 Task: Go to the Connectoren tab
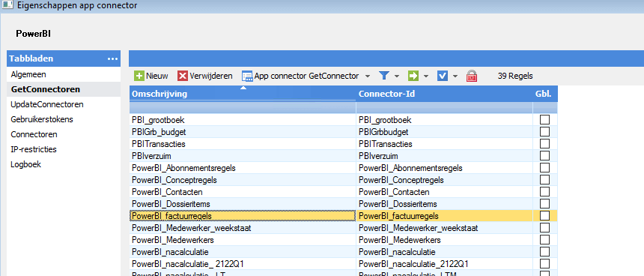tap(64, 134)
